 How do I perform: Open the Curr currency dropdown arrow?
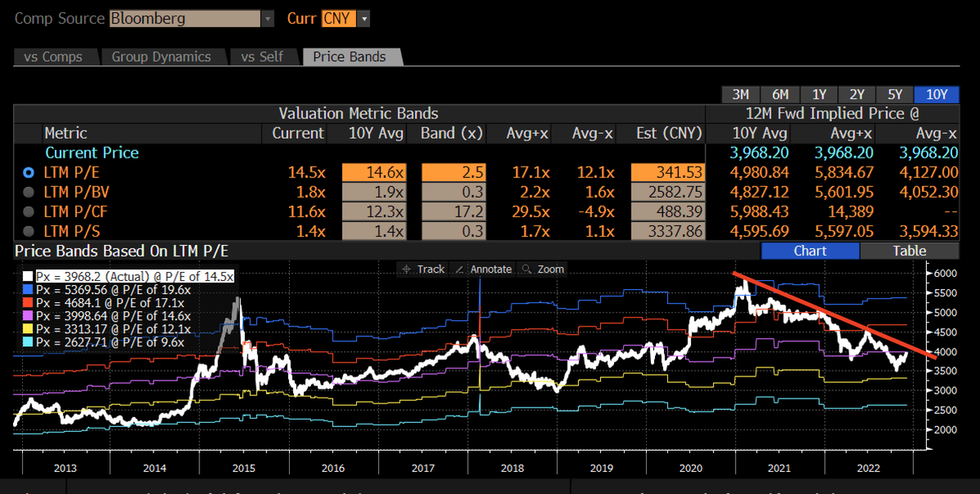point(364,18)
